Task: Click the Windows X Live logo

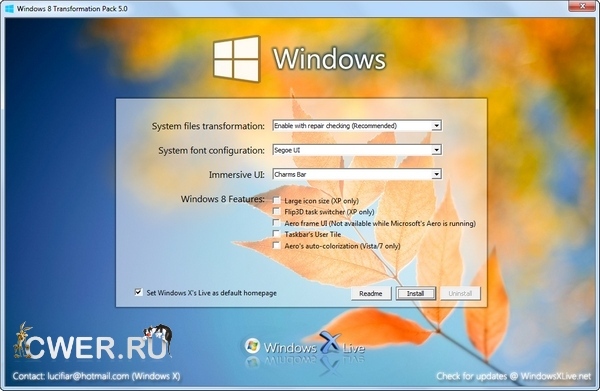Action: point(304,347)
